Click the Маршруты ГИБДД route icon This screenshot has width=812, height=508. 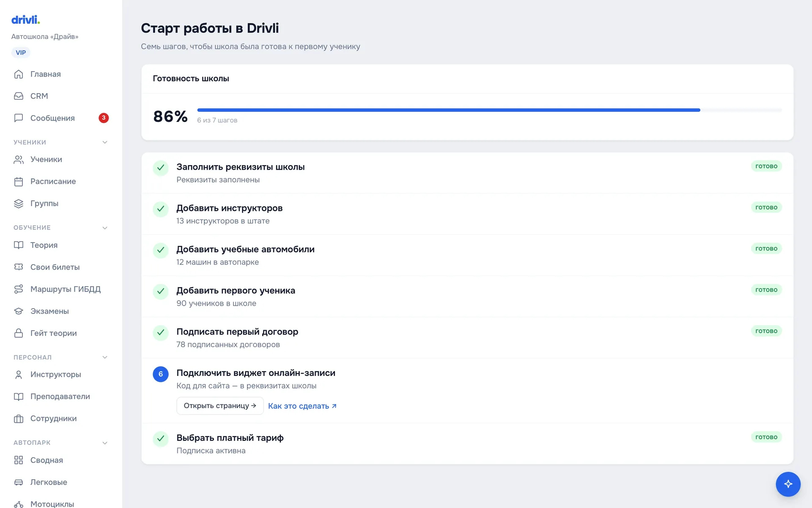pos(19,289)
